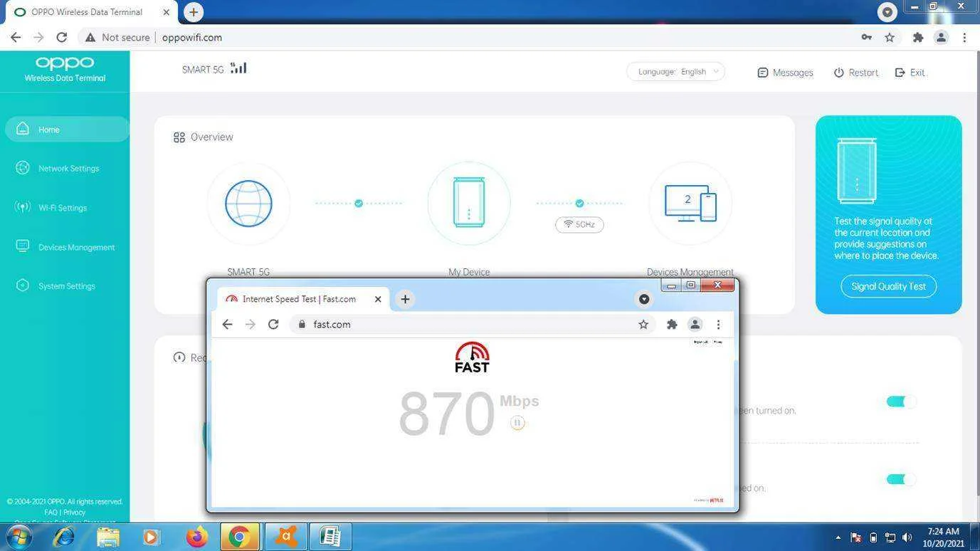Open Extensions in the Fast.com window
This screenshot has width=980, height=551.
click(x=672, y=325)
